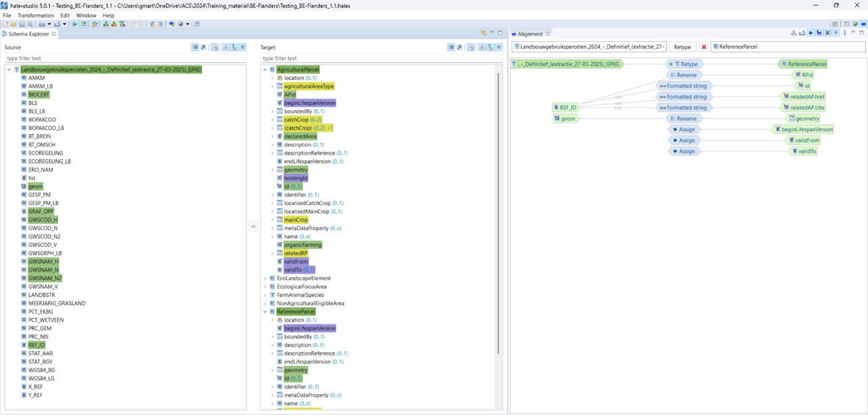Click the Formatted string node for relatedAP.href
The image size is (868, 415).
pyautogui.click(x=683, y=97)
